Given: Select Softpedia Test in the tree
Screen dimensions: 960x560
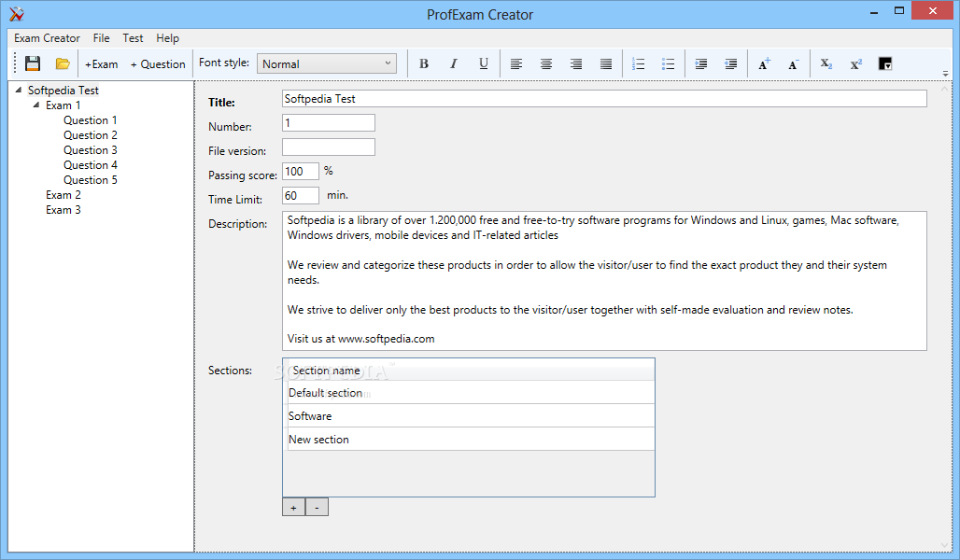Looking at the screenshot, I should tap(64, 90).
